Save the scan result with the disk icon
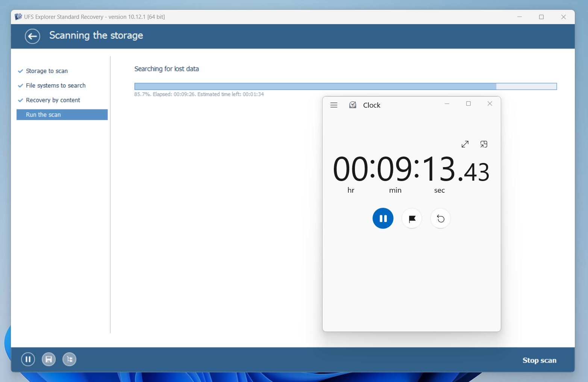 click(48, 359)
